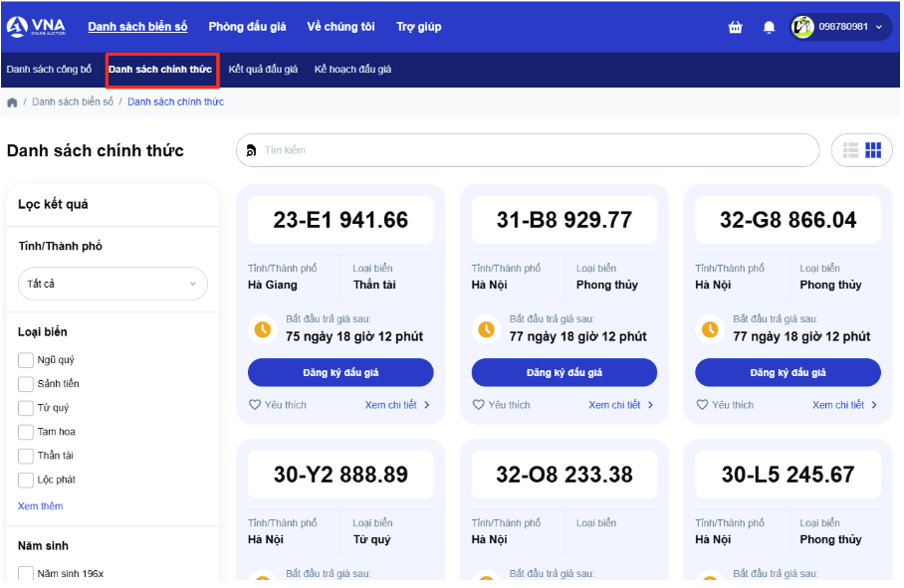Click Đăng ký đấu giá for 32-G8 866.04

(788, 373)
